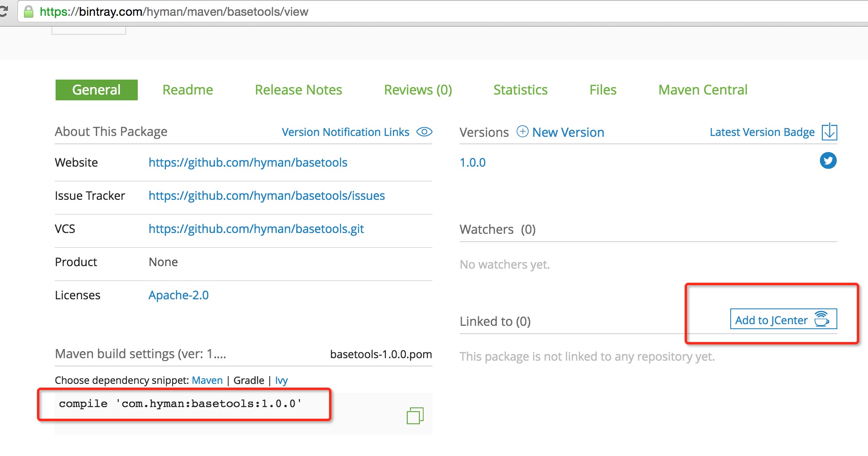Click the Watchers (0) heading
The width and height of the screenshot is (868, 456).
[x=497, y=229]
